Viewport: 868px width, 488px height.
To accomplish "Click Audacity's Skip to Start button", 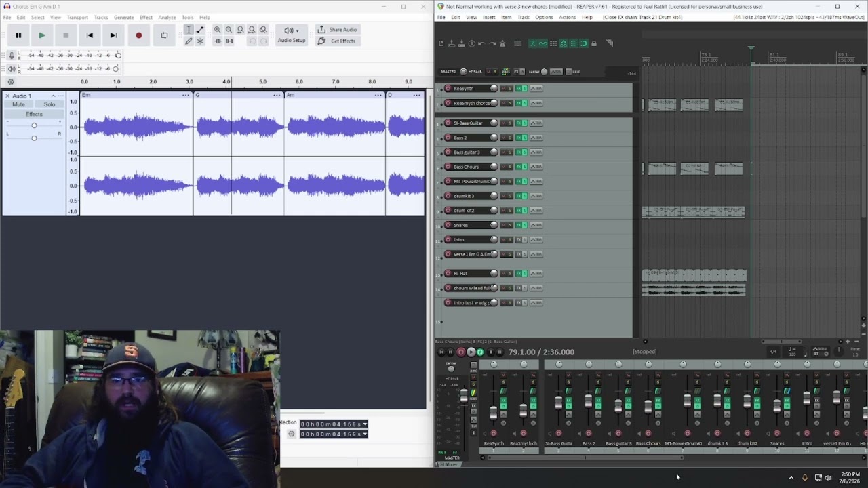I will (90, 35).
